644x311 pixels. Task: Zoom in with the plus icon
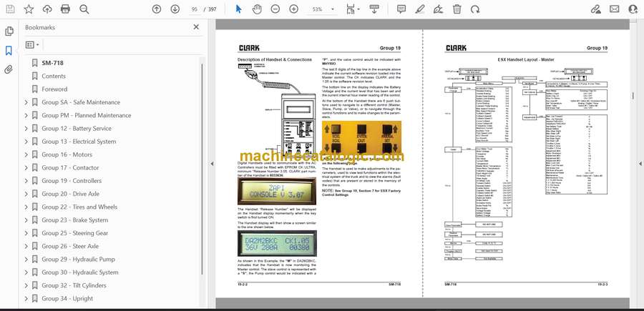tap(293, 9)
